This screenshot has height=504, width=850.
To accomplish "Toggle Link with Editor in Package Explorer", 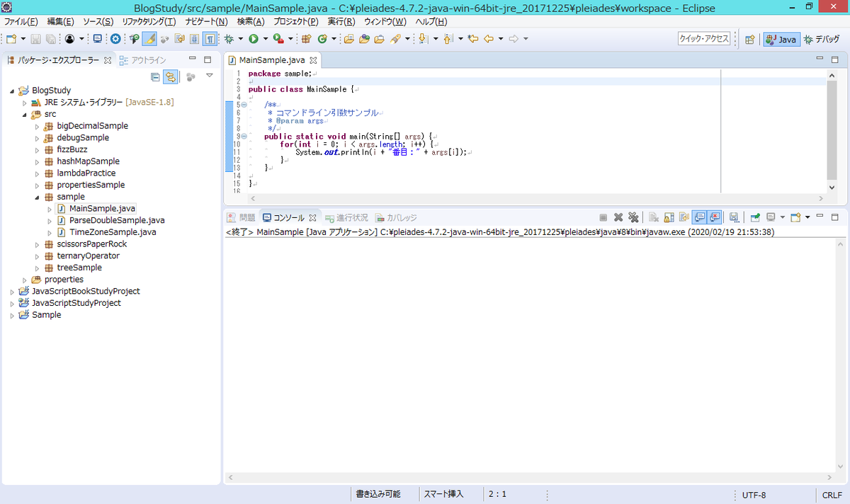I will (x=170, y=76).
